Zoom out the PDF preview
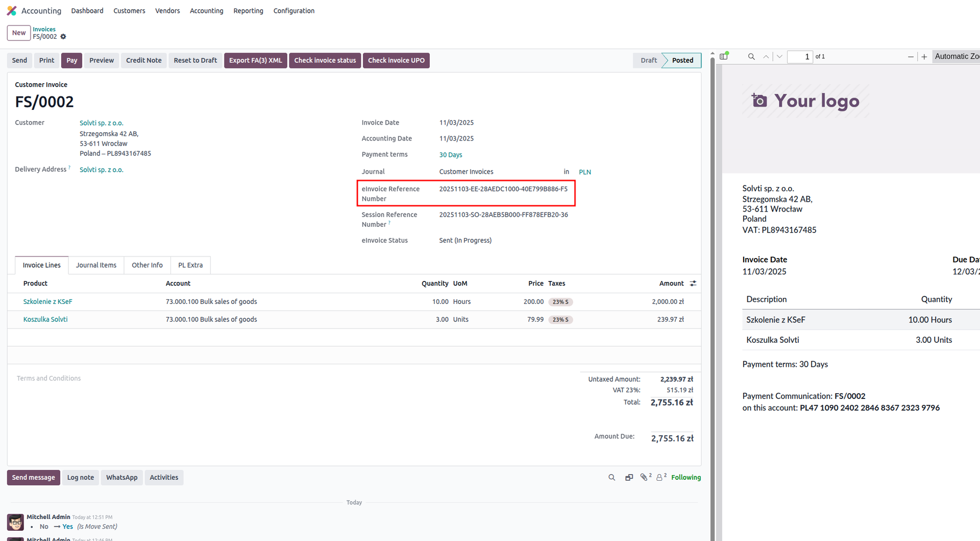This screenshot has height=541, width=980. (911, 57)
